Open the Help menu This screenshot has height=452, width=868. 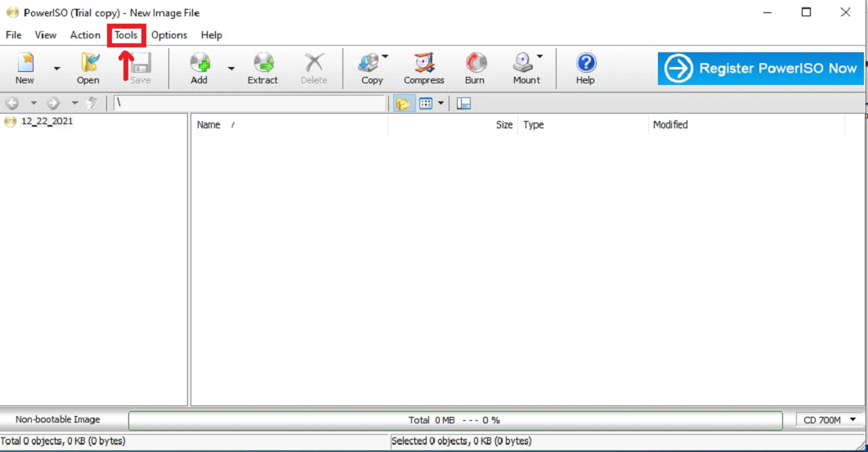[x=212, y=35]
